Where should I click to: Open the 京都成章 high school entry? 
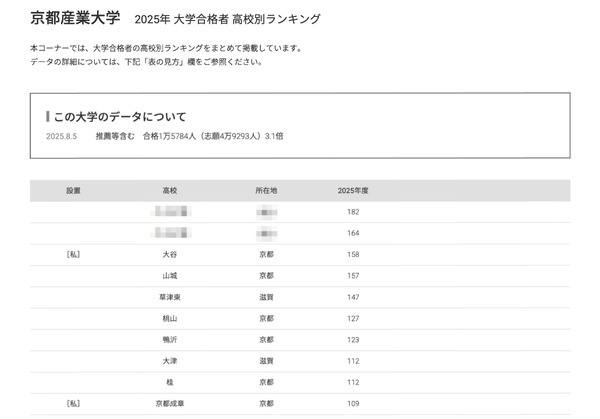(169, 405)
